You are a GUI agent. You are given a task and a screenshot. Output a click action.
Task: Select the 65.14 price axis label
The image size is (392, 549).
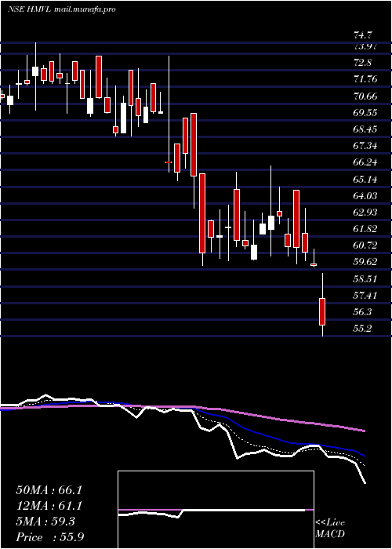click(x=365, y=180)
